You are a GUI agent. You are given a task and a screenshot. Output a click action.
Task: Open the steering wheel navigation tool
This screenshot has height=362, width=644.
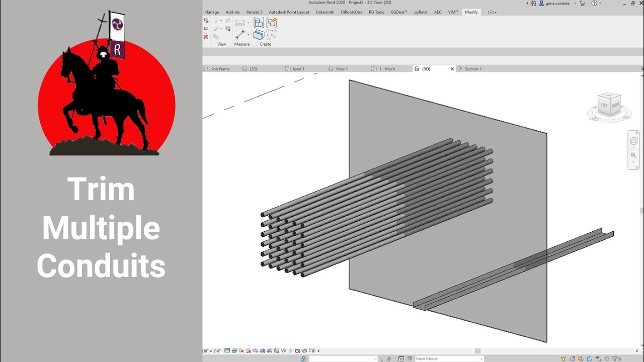pyautogui.click(x=633, y=141)
